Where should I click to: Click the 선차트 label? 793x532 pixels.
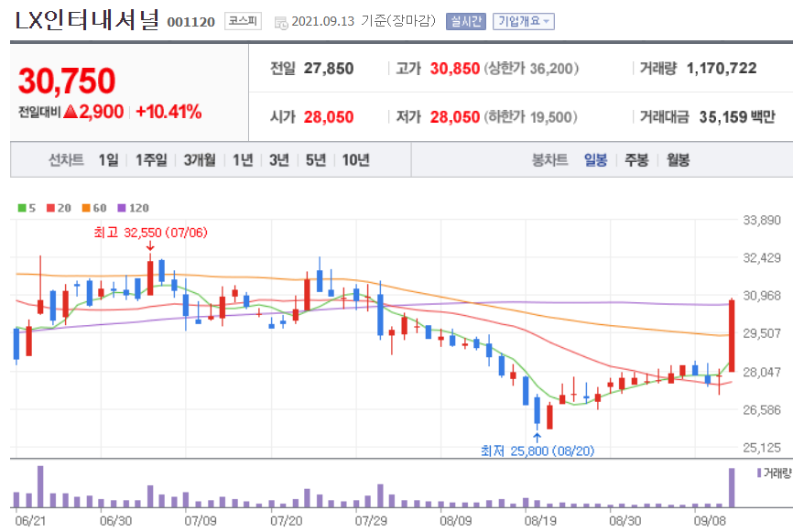pos(66,160)
